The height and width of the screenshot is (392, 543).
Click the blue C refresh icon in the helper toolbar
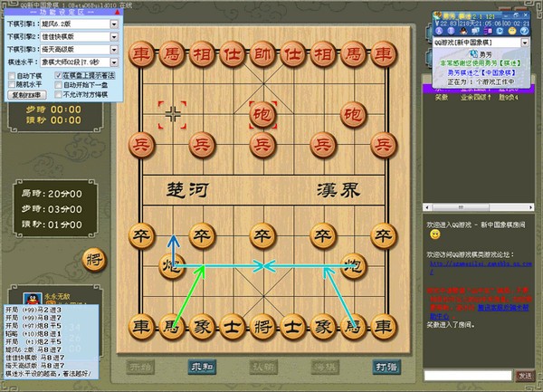(500, 31)
